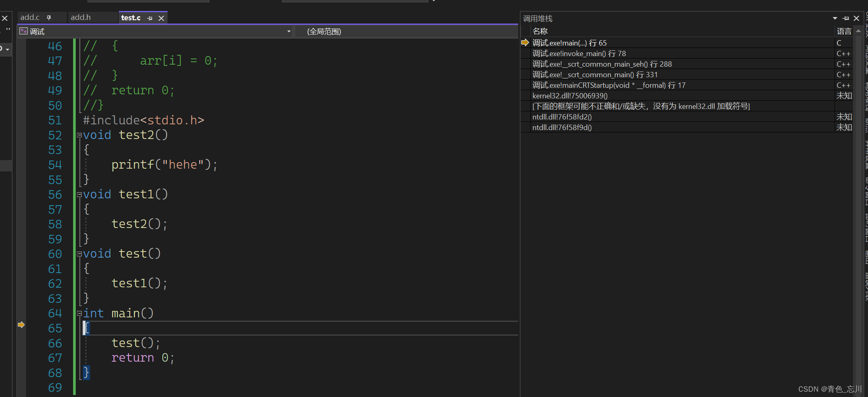
Task: Click the return 0; statement on line 67
Action: pyautogui.click(x=143, y=358)
